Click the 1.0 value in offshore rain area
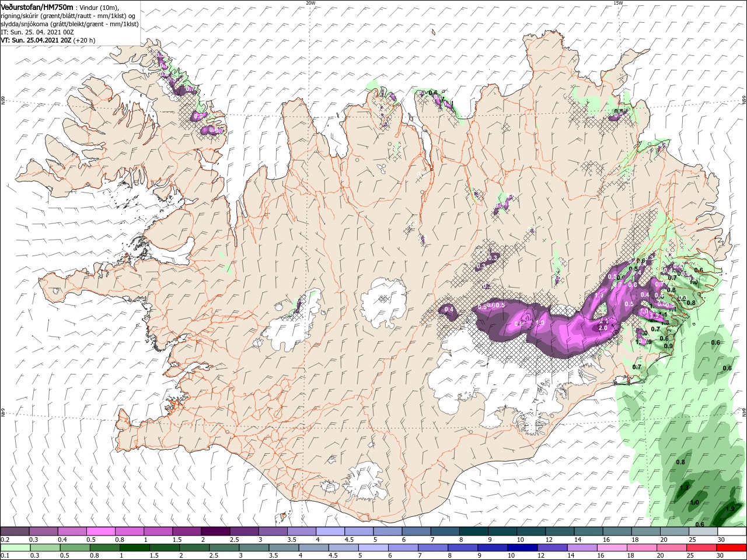 [x=694, y=502]
